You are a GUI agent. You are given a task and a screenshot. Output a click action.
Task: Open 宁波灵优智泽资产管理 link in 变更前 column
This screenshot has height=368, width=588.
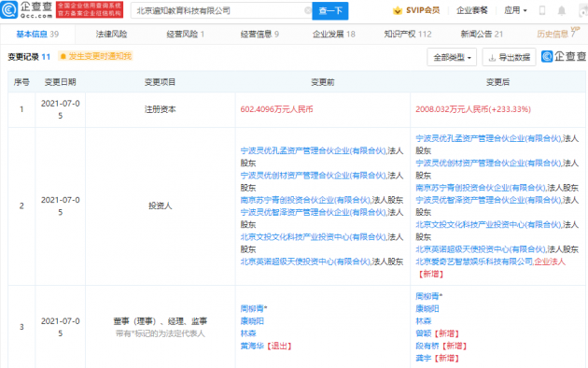313,213
